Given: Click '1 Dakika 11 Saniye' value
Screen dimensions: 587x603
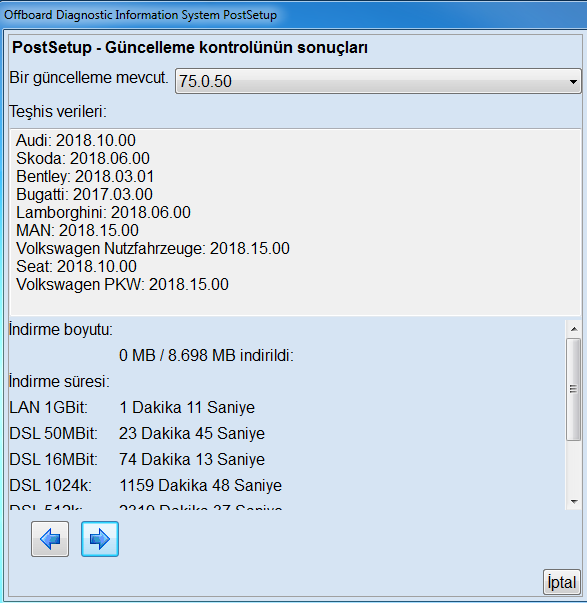Looking at the screenshot, I should coord(187,407).
